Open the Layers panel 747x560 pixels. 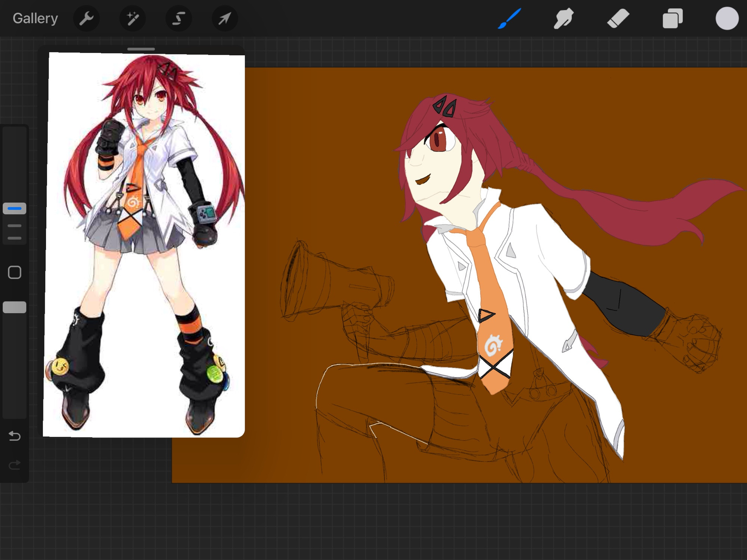coord(672,18)
